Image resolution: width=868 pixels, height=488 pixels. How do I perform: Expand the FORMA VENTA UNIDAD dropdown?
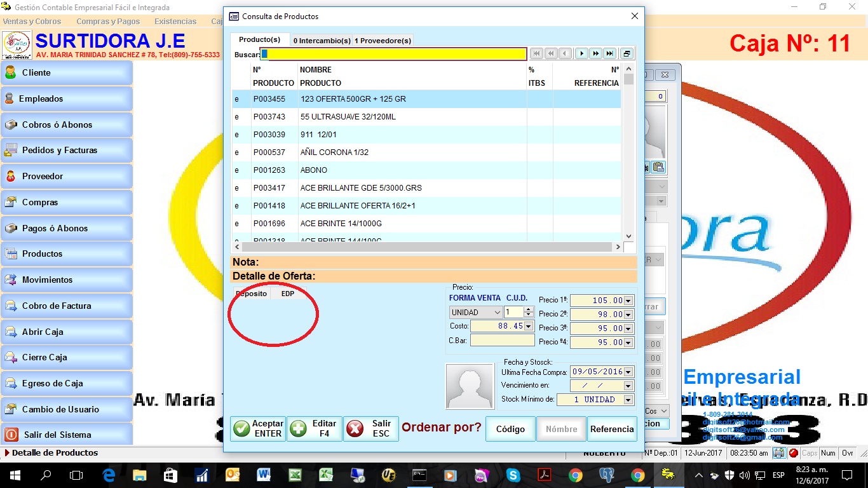point(496,313)
